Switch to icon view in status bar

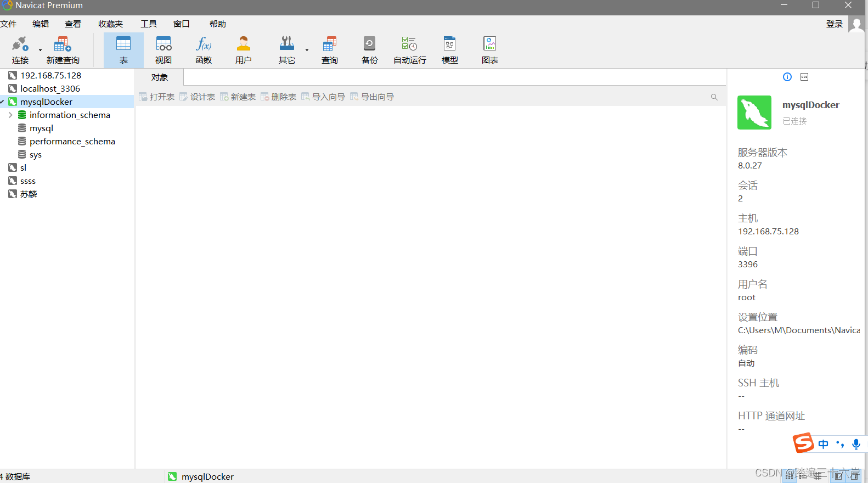[x=790, y=476]
